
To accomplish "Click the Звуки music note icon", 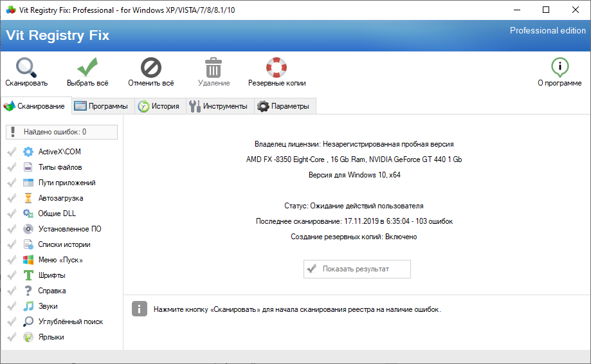I will [x=28, y=306].
